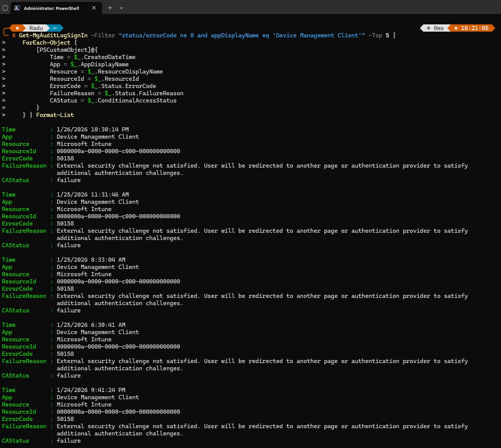Click the 1/25/2026 8:33:04 AM timestamp
Screen dimensions: 501x448
91,260
